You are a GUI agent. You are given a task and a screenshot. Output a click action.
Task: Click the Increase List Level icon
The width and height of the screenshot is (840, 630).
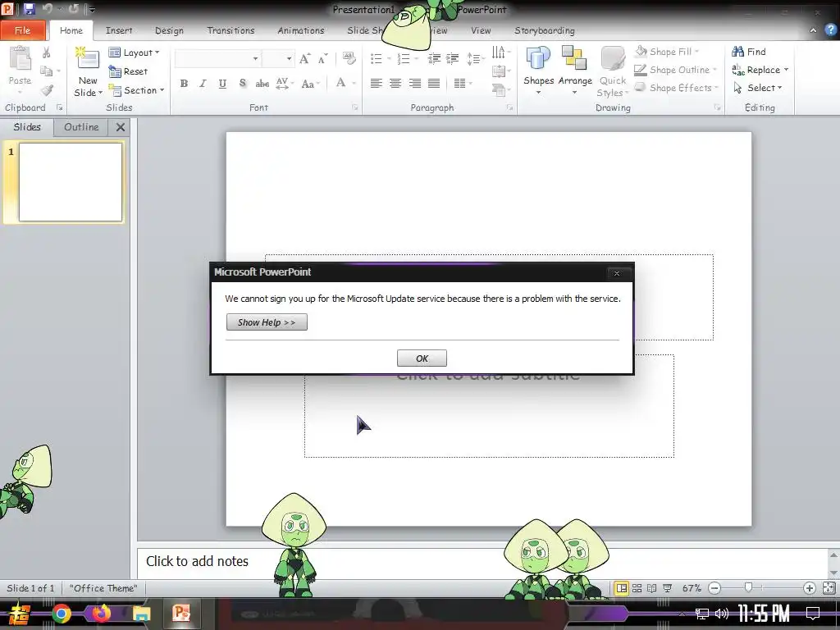tap(453, 58)
